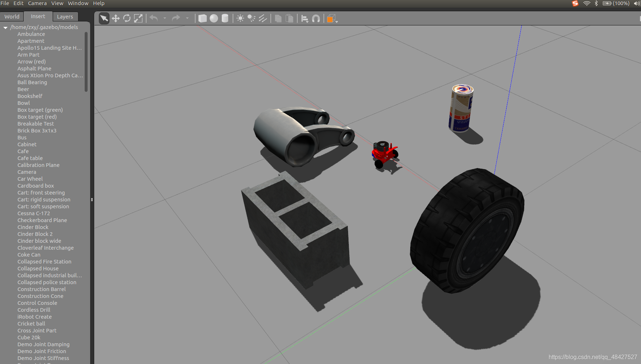Select Box target (green) model entry

[x=40, y=110]
